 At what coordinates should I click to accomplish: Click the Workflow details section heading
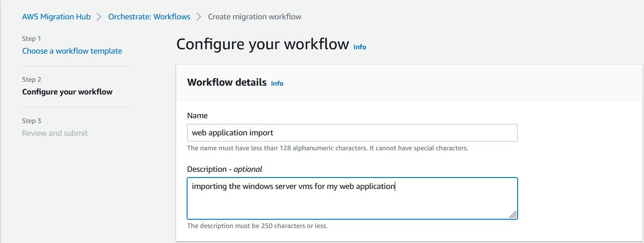(227, 82)
